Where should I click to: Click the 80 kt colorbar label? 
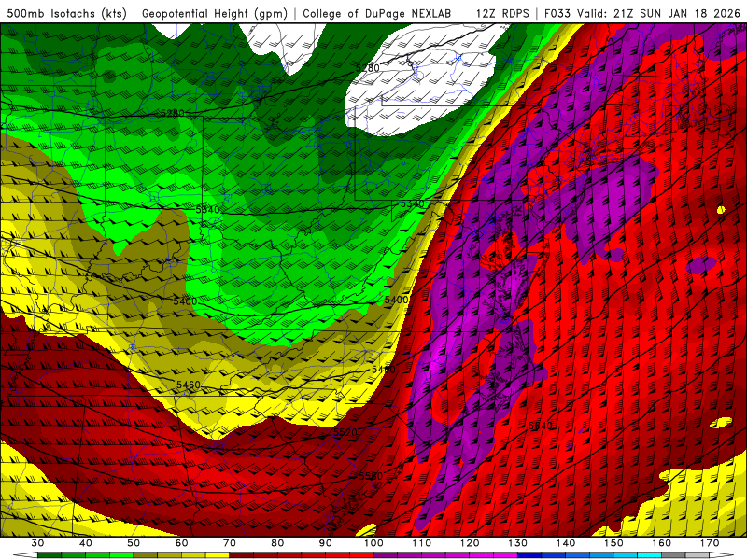tap(277, 543)
